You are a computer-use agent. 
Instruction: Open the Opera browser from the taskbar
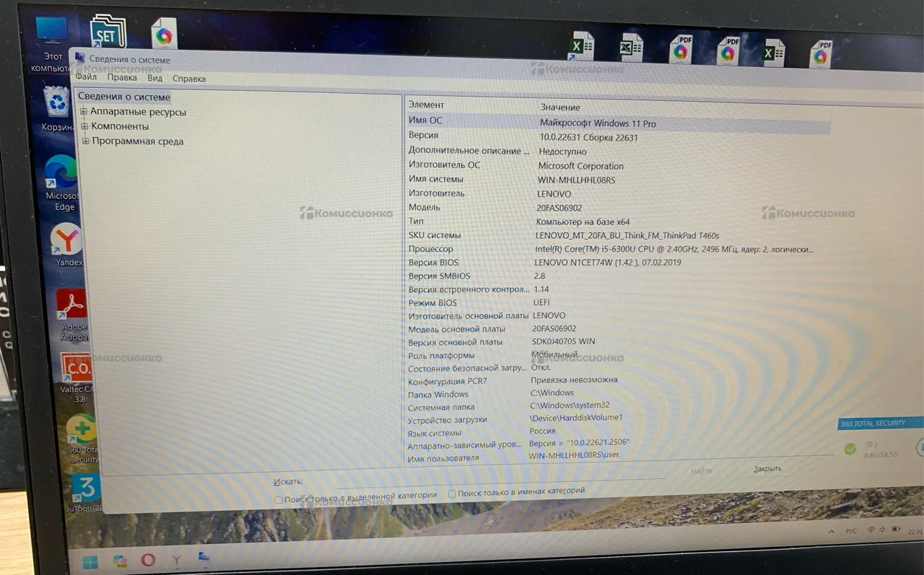(148, 560)
